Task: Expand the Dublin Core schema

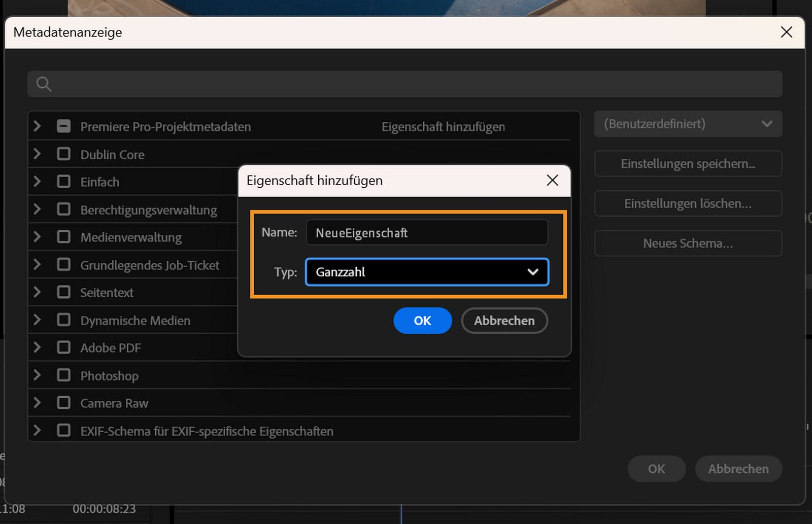Action: coord(37,154)
